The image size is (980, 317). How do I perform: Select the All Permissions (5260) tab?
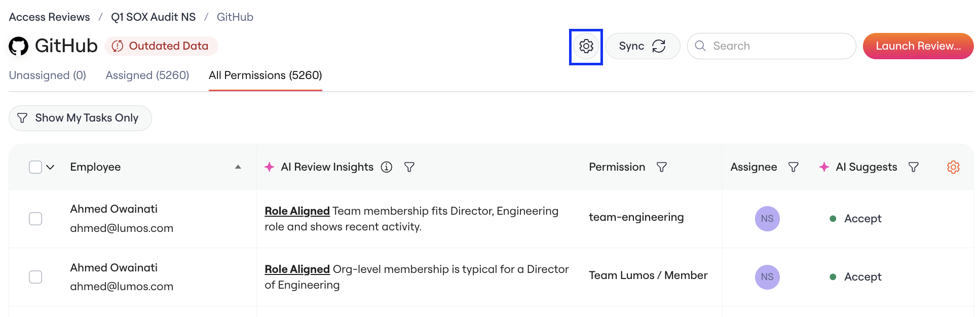[x=266, y=75]
